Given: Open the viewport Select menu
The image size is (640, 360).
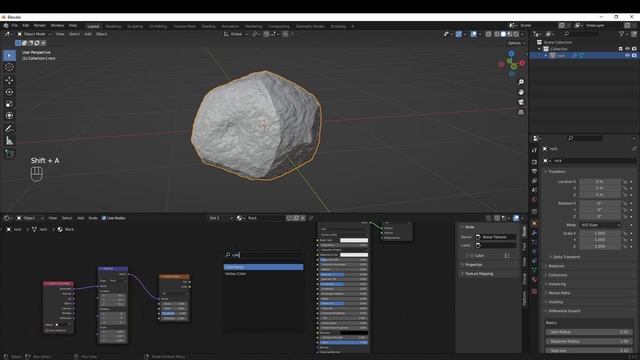Looking at the screenshot, I should click(74, 34).
